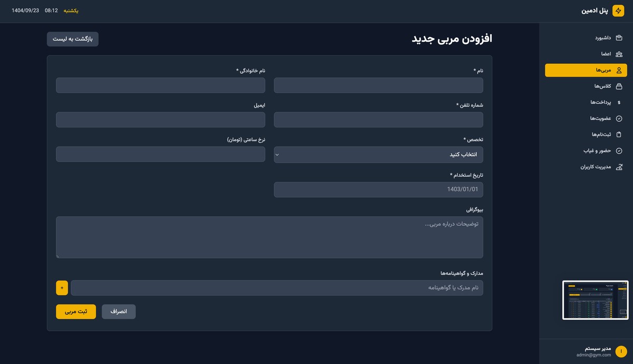633x364 pixels.
Task: Click the انصراف cancel button
Action: tap(119, 311)
